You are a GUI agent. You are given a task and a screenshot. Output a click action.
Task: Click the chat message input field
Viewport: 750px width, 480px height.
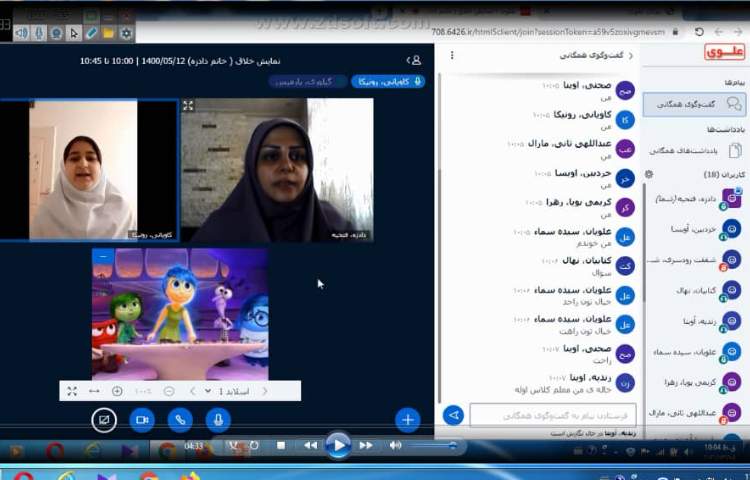[552, 414]
